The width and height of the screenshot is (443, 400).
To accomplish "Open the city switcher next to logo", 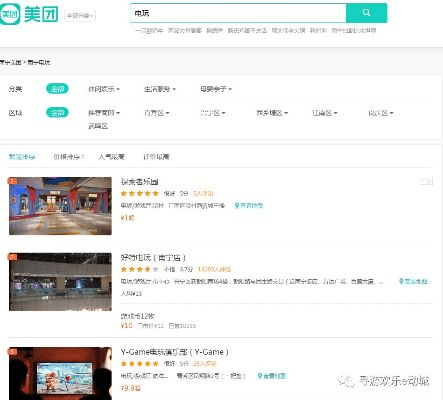I will point(80,15).
